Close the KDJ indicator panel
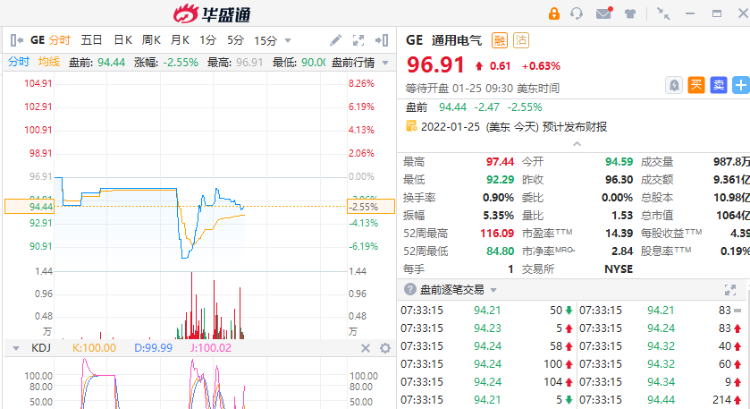 pyautogui.click(x=365, y=348)
